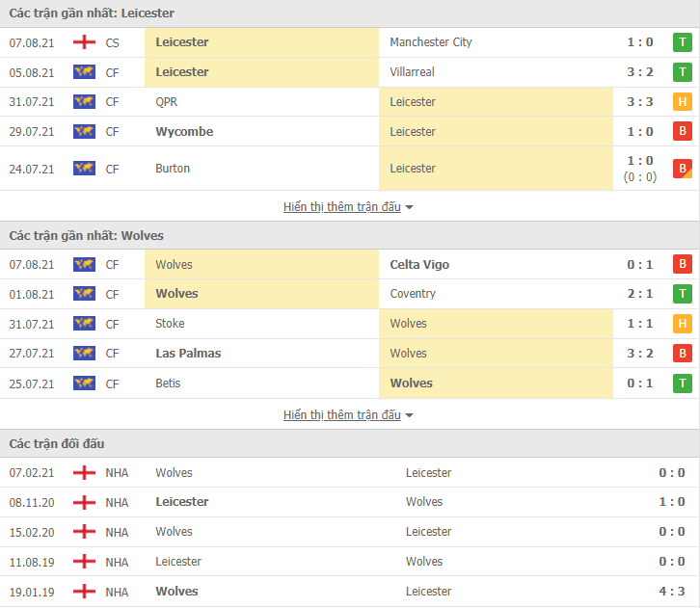Screen dimensions: 700x608
Task: Click the England flag on 19.01.19 NHA row
Action: 84,592
